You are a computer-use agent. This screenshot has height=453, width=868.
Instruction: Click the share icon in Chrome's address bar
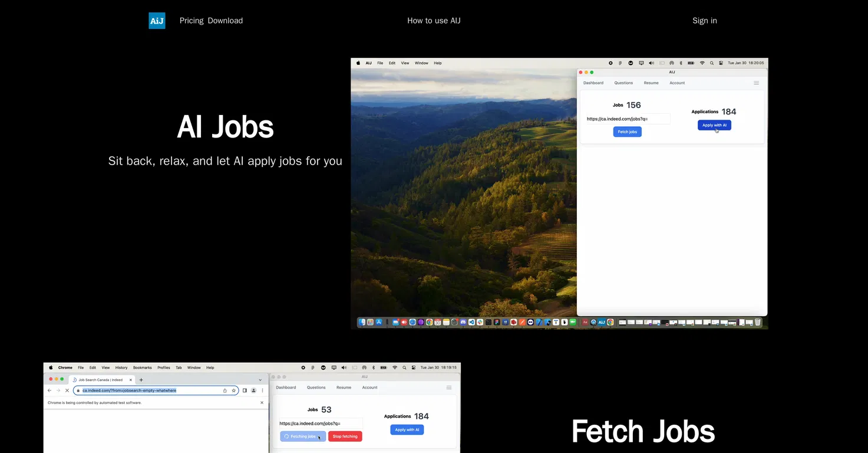225,390
